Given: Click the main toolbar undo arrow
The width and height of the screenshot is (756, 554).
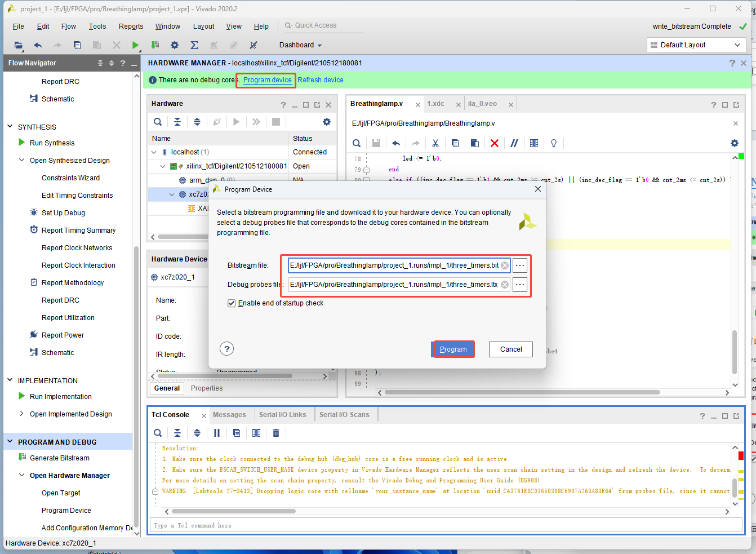Looking at the screenshot, I should coord(38,45).
